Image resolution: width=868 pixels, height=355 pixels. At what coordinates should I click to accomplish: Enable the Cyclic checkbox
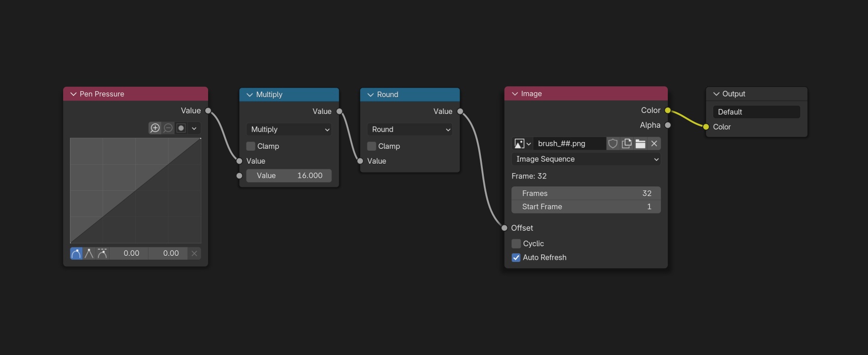[516, 244]
